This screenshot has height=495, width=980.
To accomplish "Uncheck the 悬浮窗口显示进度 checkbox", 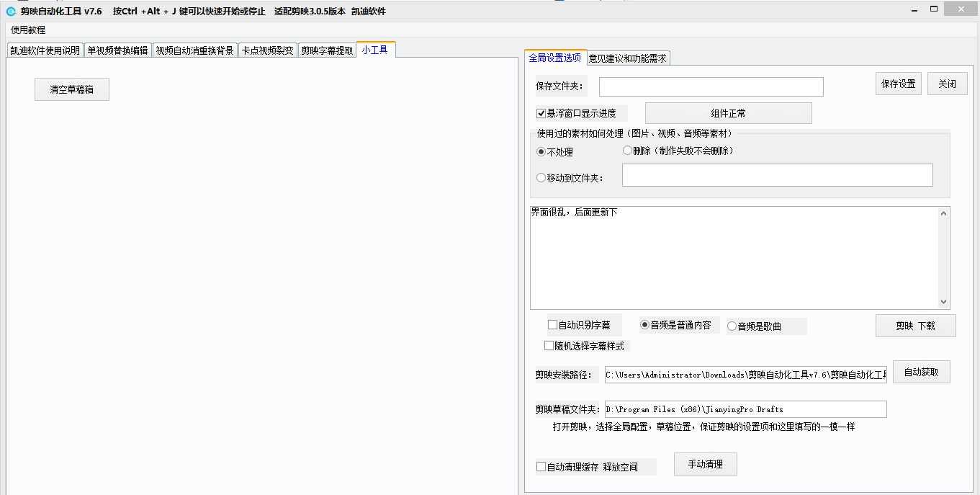I will coord(541,113).
